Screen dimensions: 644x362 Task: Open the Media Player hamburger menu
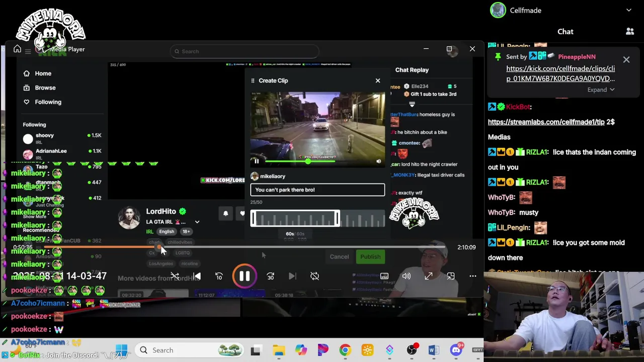click(28, 50)
